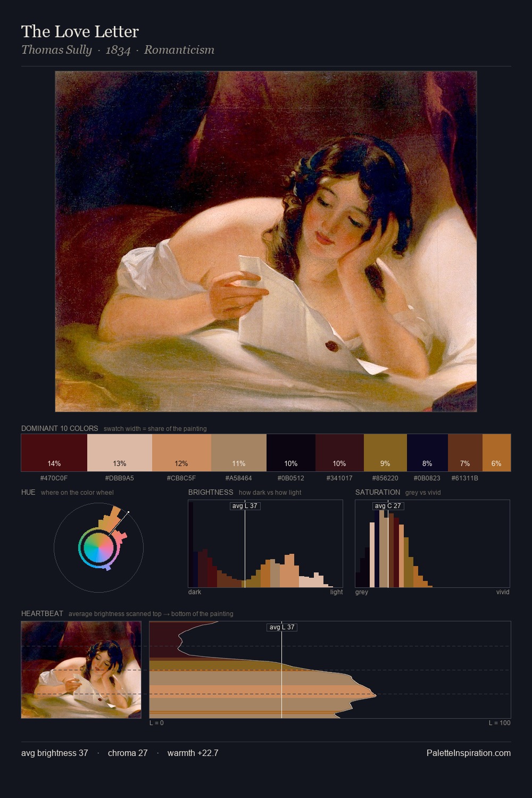Click the hex code '#470C0F' text
Viewport: 532px width, 798px height.
pos(54,478)
